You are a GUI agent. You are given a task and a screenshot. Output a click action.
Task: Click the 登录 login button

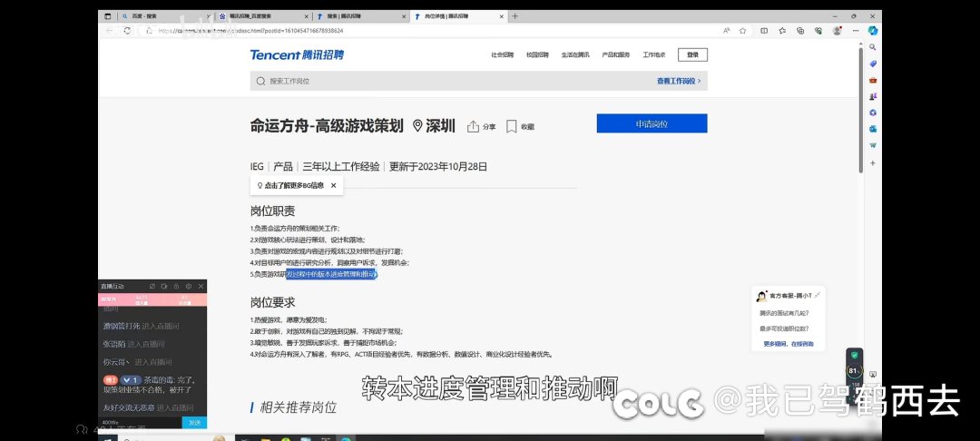(x=692, y=55)
